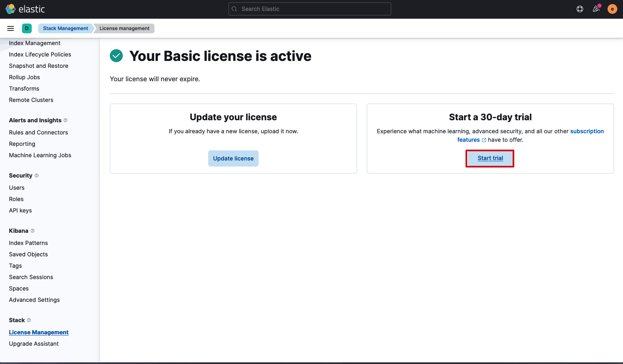Go to Snapshot and Restore
Image resolution: width=623 pixels, height=364 pixels.
click(x=39, y=66)
